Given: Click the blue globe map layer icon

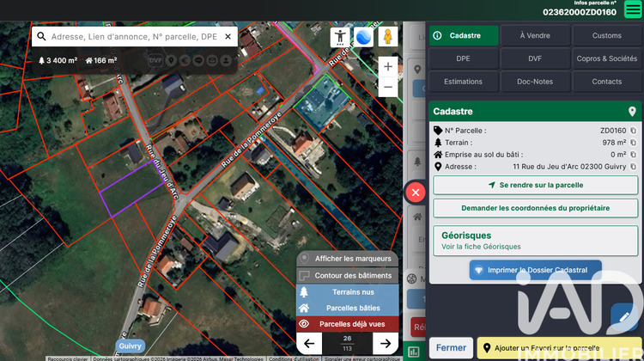Looking at the screenshot, I should [x=363, y=37].
